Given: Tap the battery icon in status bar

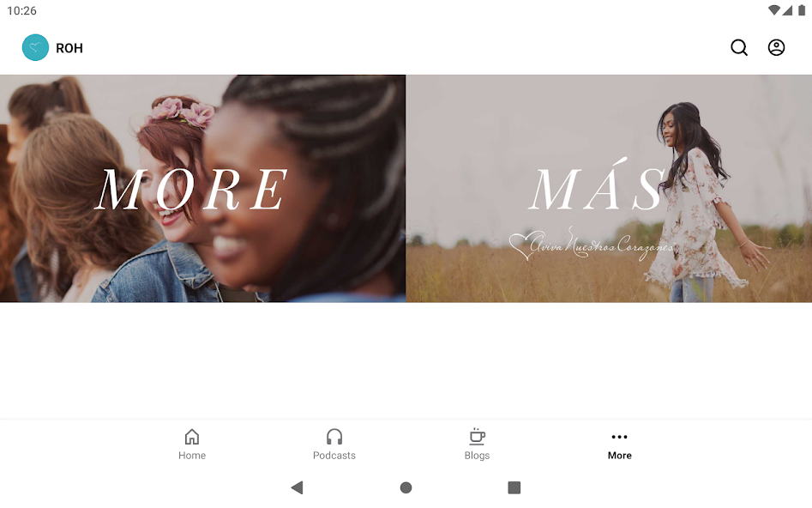Looking at the screenshot, I should tap(802, 10).
